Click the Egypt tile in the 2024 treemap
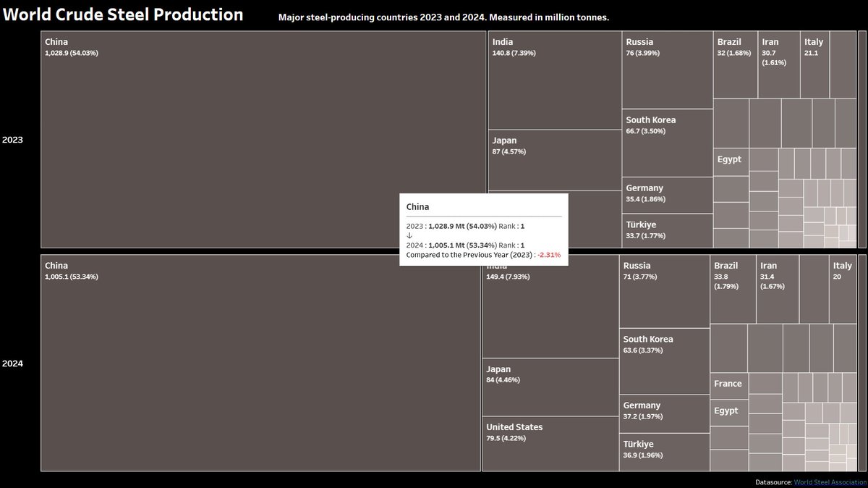Image resolution: width=868 pixels, height=488 pixels. (x=729, y=411)
